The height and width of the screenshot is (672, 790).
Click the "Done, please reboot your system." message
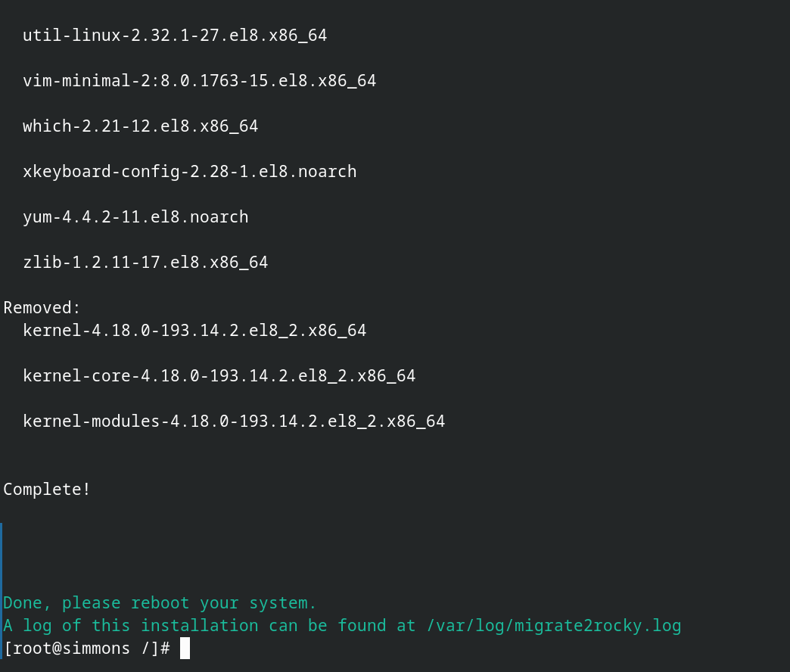pos(160,603)
